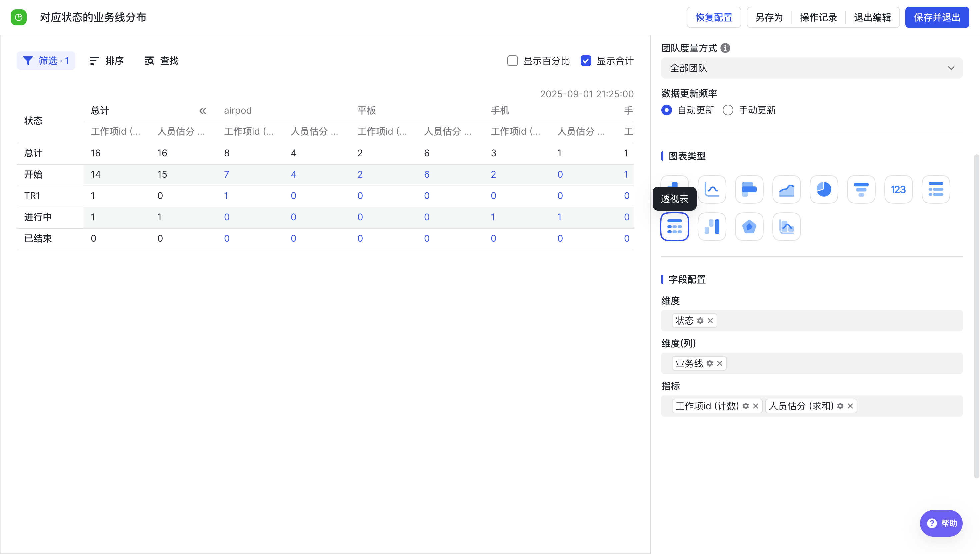Select the 手动更新 radio option
This screenshot has height=554, width=980.
pos(728,110)
